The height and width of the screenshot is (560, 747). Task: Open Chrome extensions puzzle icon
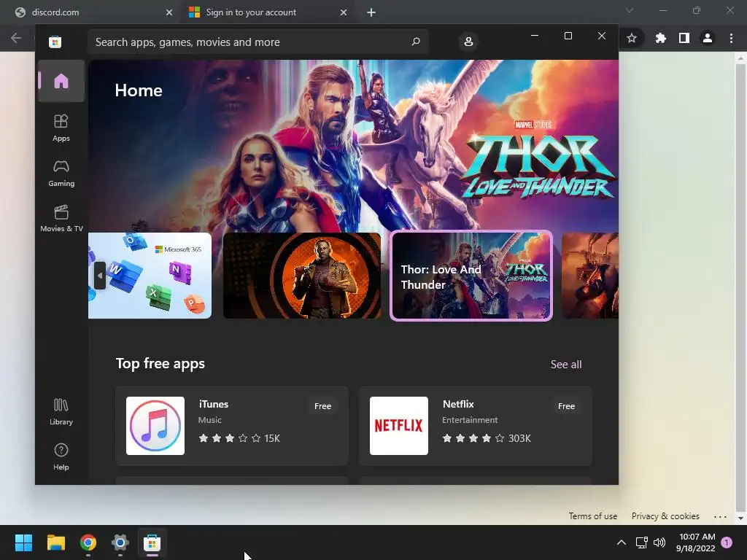660,38
